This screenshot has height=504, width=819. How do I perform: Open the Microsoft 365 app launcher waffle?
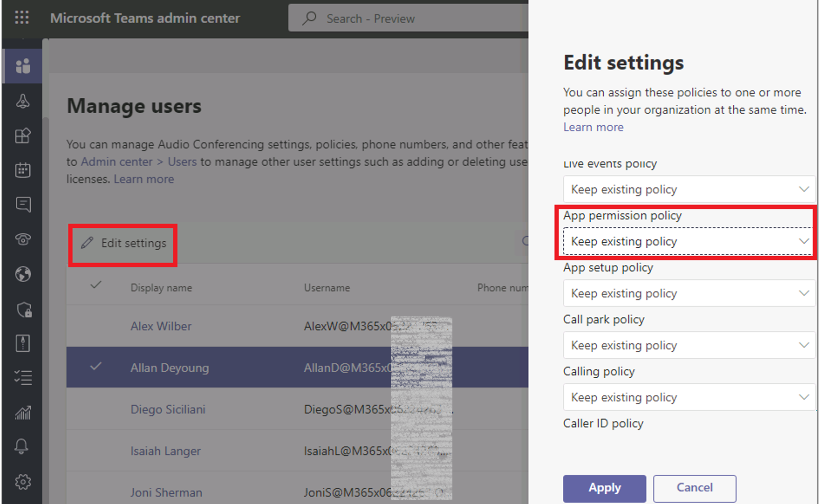21,17
